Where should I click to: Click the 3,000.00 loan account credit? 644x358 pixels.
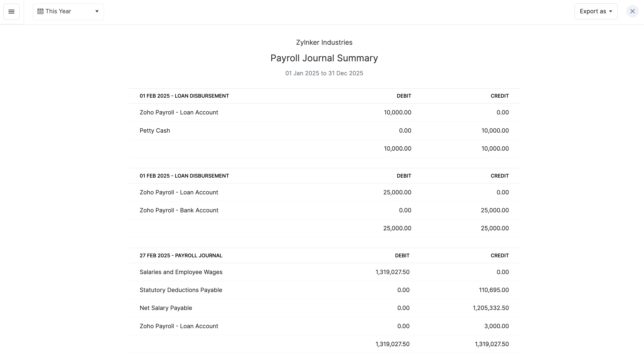[x=496, y=326]
